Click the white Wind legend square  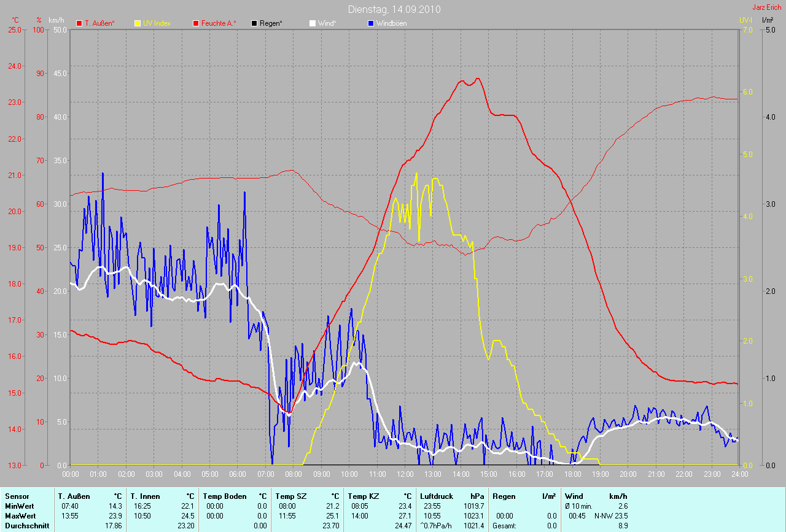pyautogui.click(x=312, y=23)
